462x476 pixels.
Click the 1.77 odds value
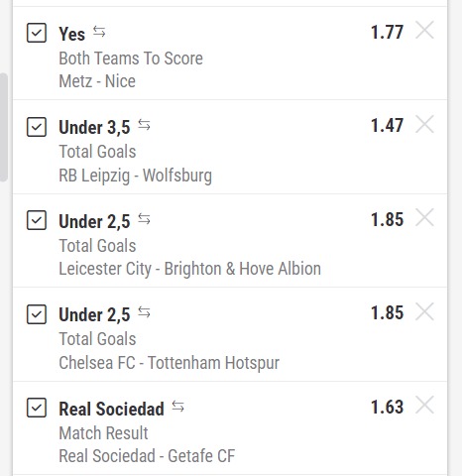[x=387, y=32]
